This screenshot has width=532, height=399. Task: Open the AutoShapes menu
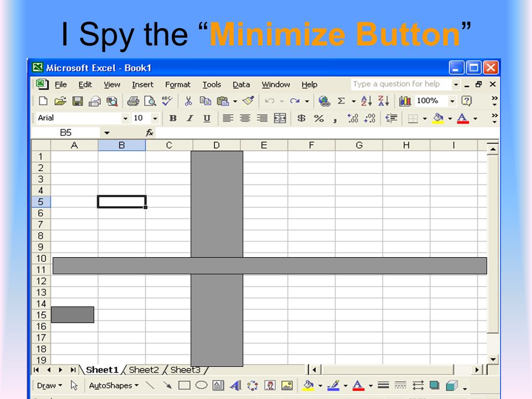tap(114, 386)
